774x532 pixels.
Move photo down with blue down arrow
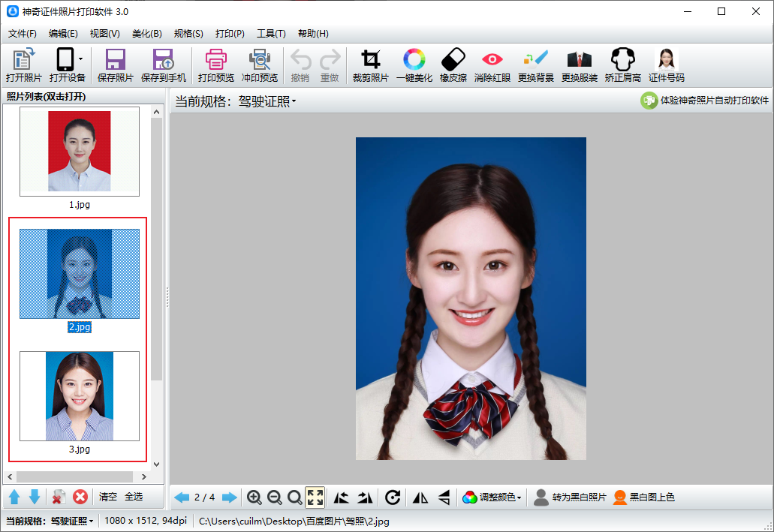point(34,497)
